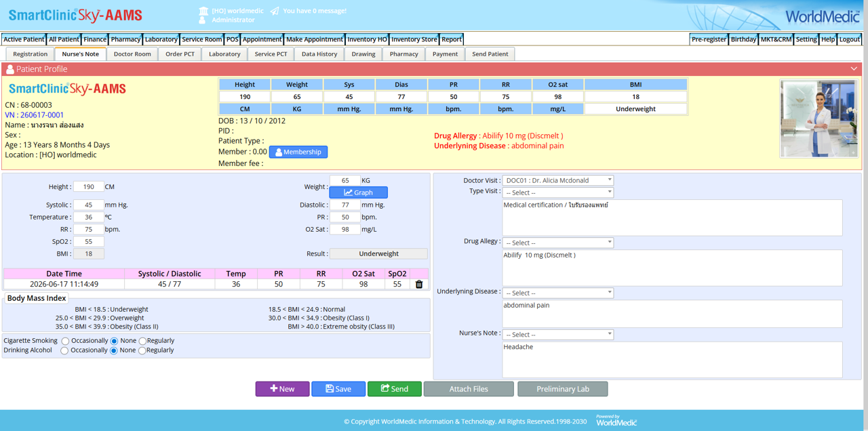Open the Payment tab
Viewport: 868px width, 431px height.
(x=445, y=54)
